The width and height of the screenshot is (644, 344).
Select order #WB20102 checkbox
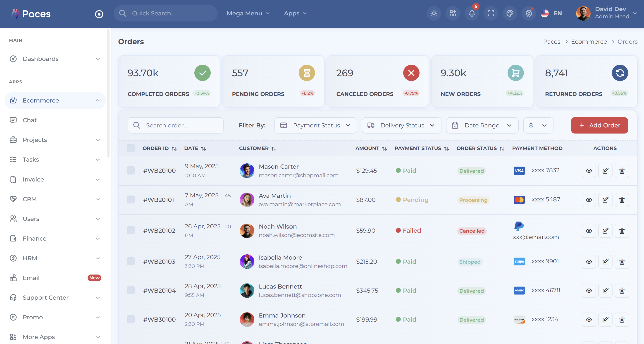[131, 230]
